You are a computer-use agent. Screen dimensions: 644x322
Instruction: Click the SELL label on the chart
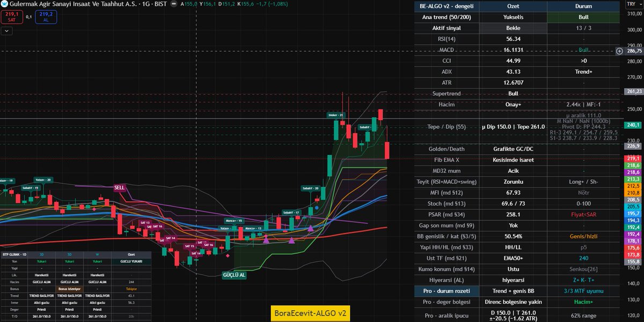119,188
